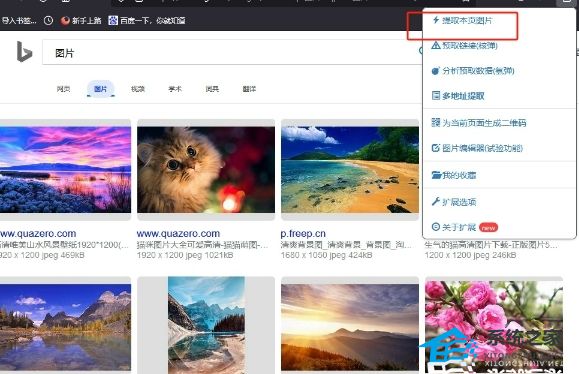579x374 pixels.
Task: Open the tropical beach thumbnail
Action: [350, 169]
